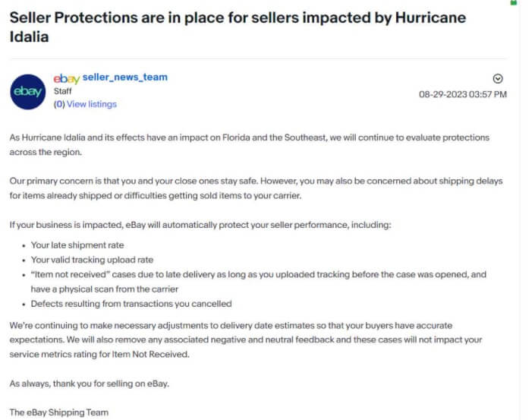Open the post options chevron menu

(498, 78)
